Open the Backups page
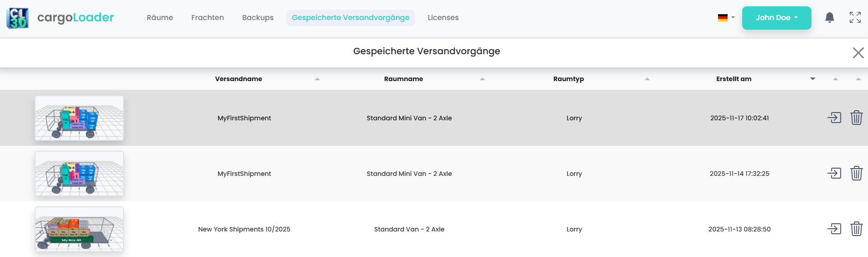Screen dimensions: 868x257 (x=258, y=18)
